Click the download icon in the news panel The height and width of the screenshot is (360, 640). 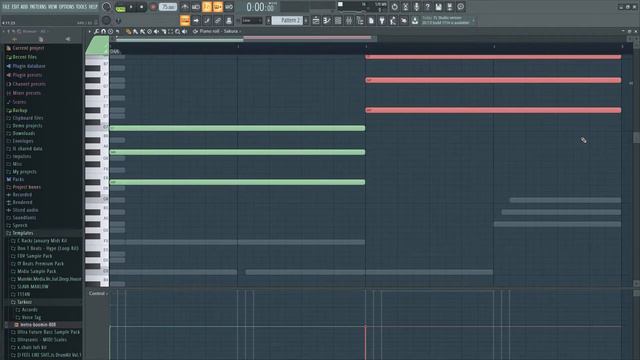click(415, 20)
